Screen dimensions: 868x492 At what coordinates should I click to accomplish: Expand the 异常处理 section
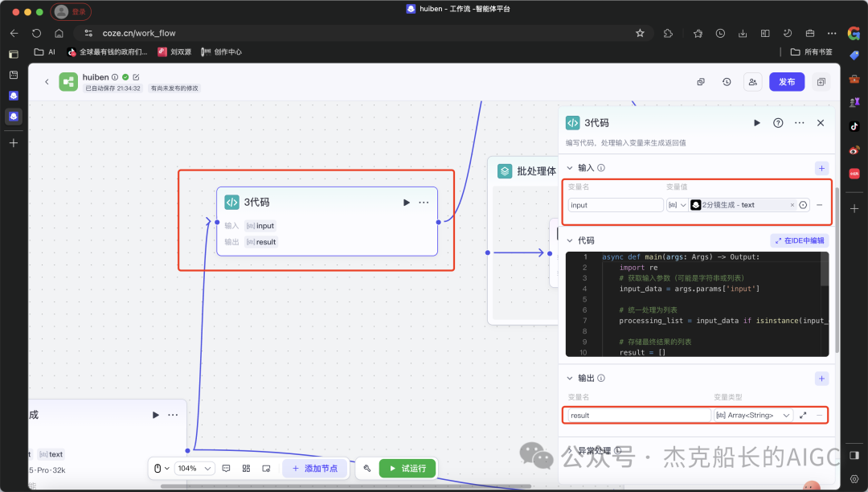click(x=570, y=450)
